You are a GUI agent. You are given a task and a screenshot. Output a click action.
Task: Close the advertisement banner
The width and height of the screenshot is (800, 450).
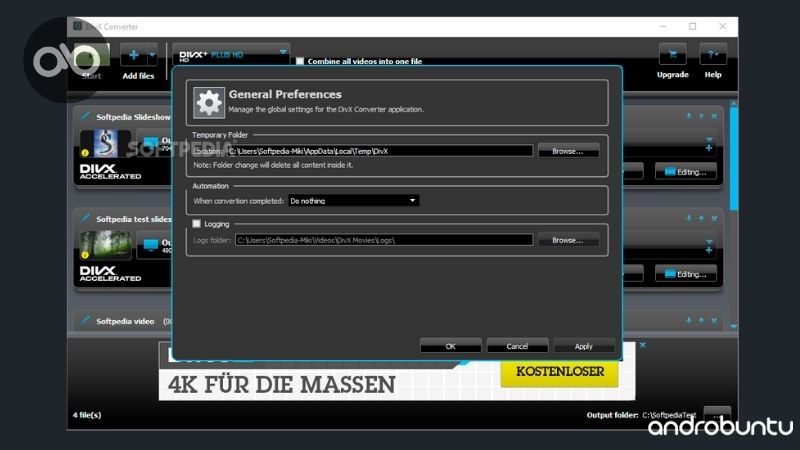[643, 345]
